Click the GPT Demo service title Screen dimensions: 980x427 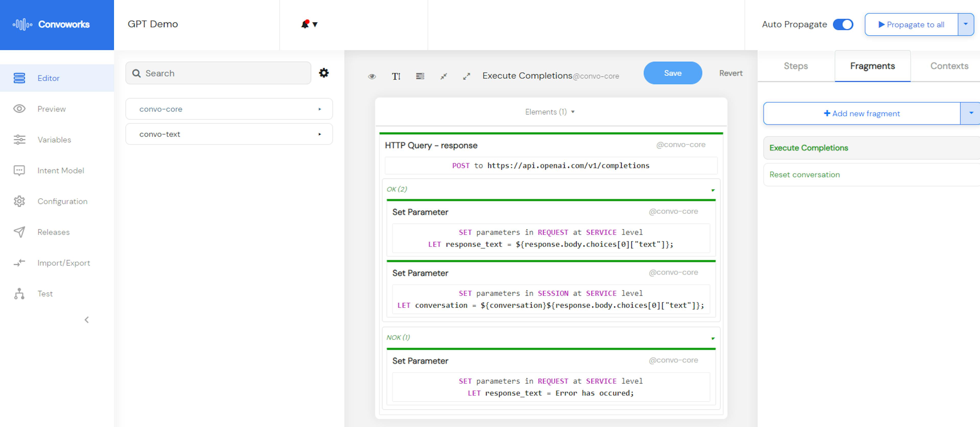point(153,24)
